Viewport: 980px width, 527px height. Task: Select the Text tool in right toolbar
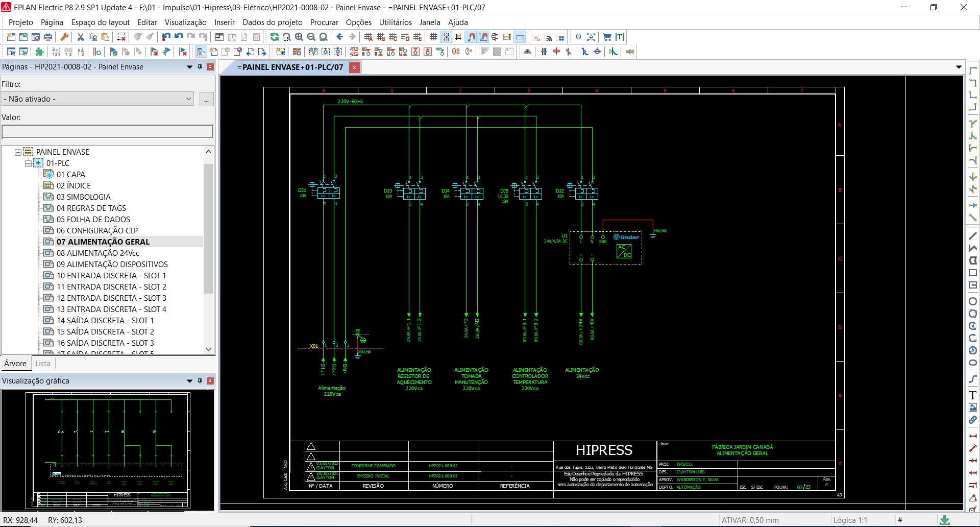[972, 395]
